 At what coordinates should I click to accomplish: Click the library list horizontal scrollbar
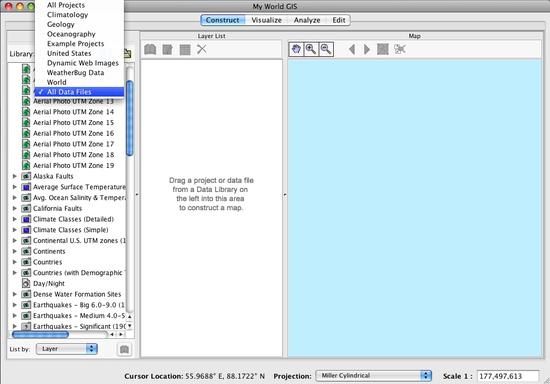click(x=60, y=335)
